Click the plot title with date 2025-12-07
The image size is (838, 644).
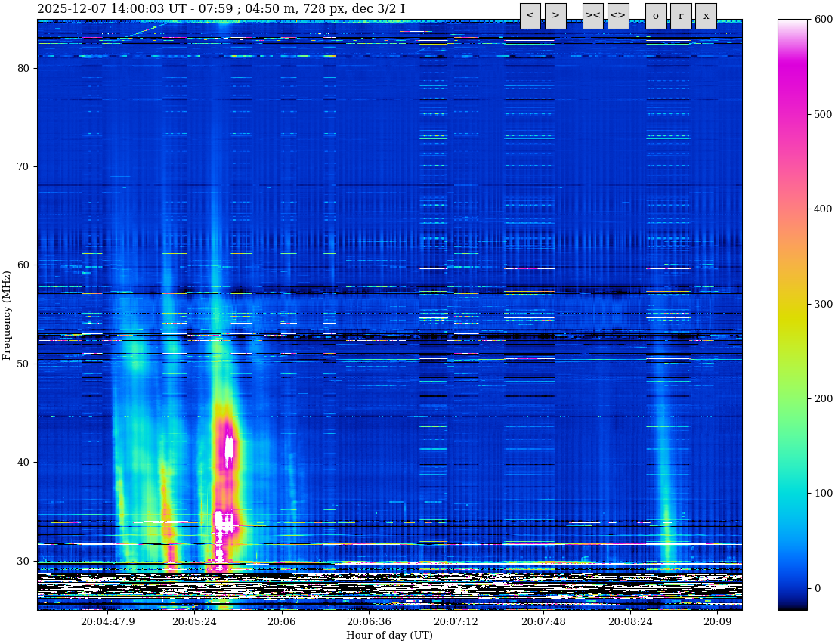pyautogui.click(x=221, y=9)
